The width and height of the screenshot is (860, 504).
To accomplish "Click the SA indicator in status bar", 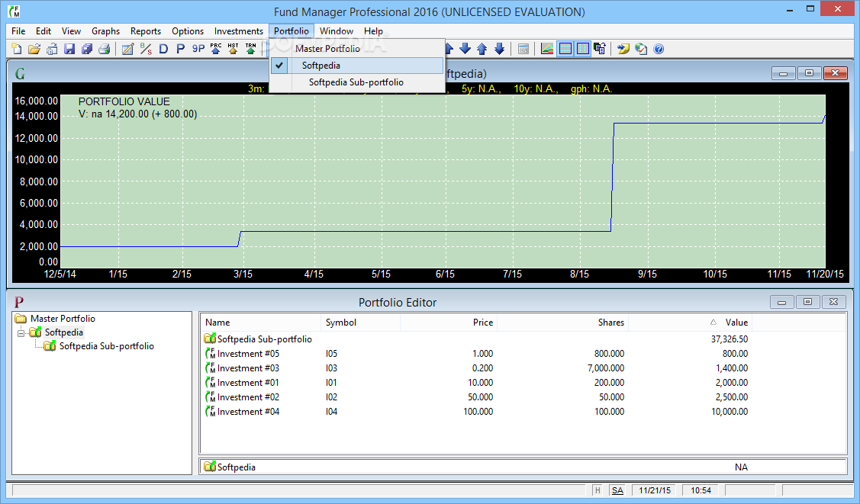I will [x=617, y=490].
